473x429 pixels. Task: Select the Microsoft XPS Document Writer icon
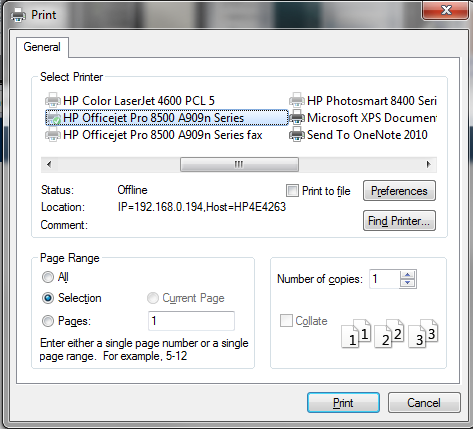(297, 118)
